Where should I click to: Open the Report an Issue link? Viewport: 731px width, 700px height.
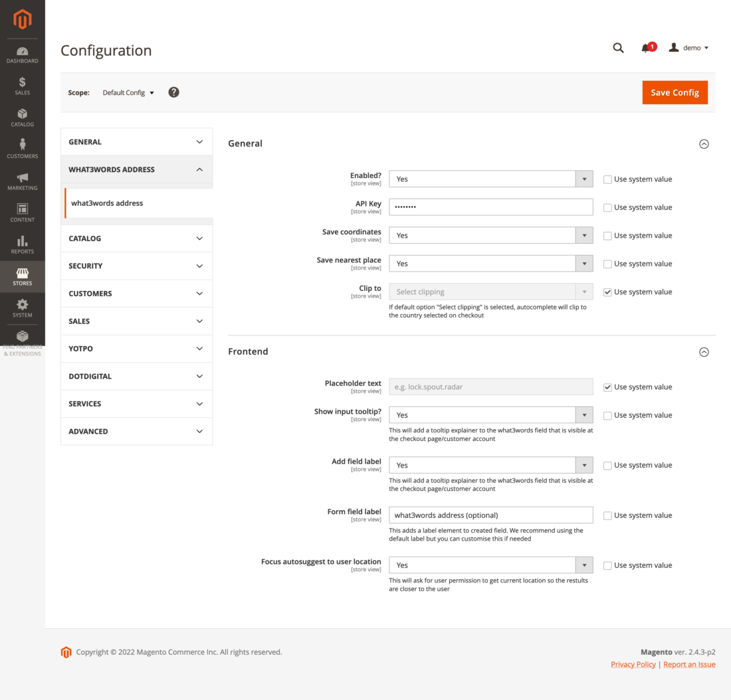(x=689, y=664)
